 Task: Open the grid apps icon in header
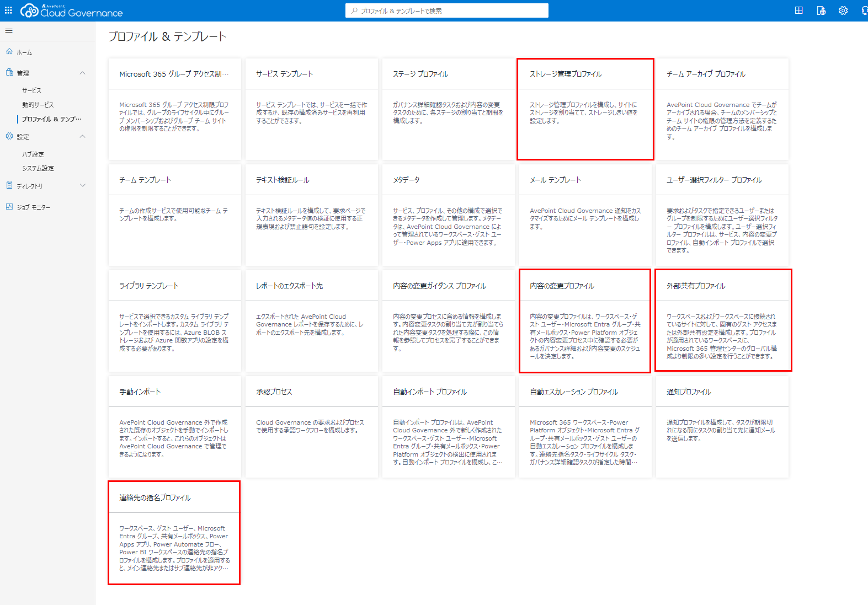(798, 10)
